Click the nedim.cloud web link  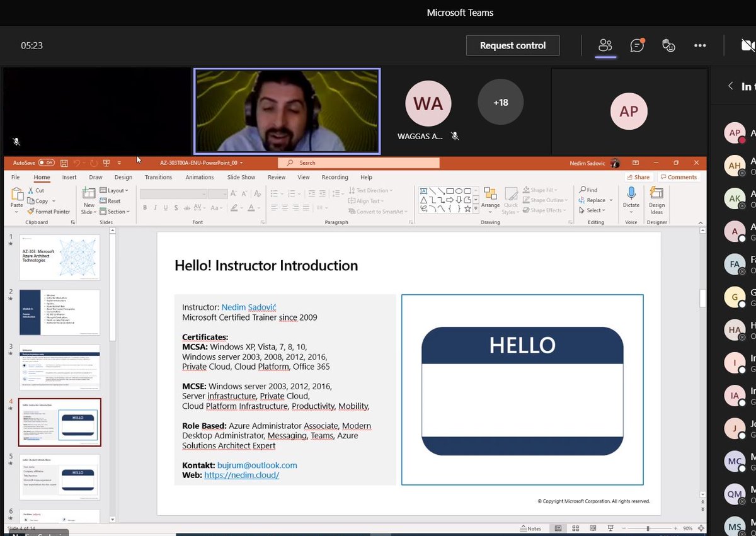click(241, 475)
